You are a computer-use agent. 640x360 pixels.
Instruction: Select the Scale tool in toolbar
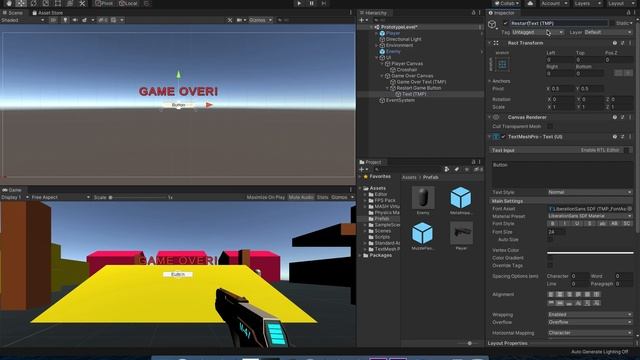tap(45, 3)
